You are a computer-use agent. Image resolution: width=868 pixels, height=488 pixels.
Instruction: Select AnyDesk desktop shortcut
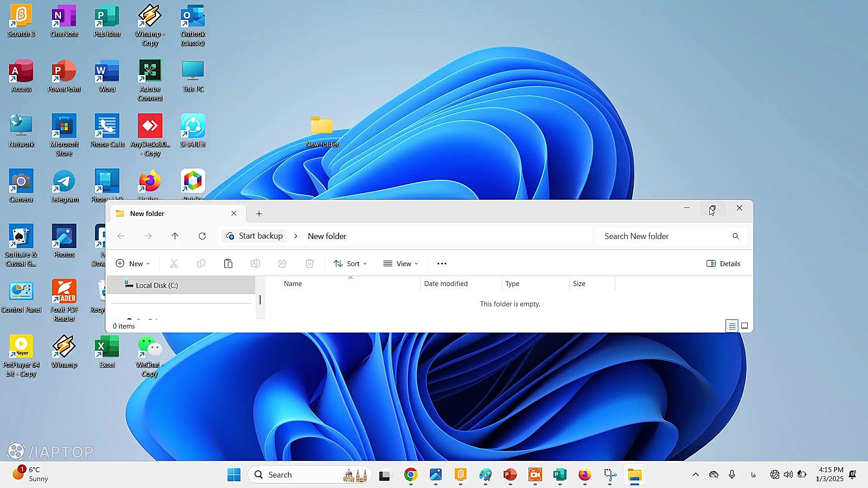[x=150, y=136]
